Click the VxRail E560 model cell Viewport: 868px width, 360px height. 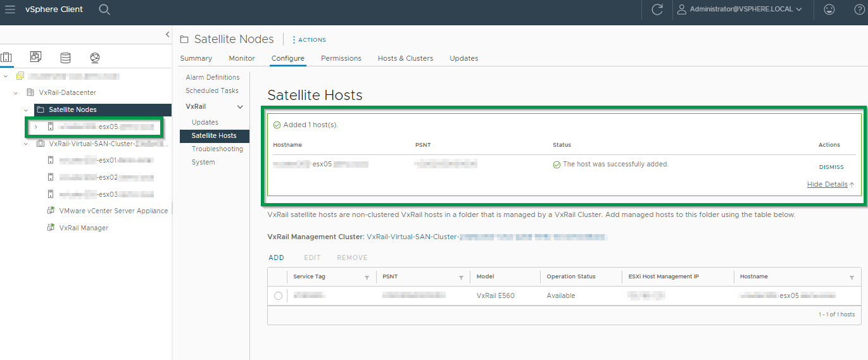pos(496,295)
